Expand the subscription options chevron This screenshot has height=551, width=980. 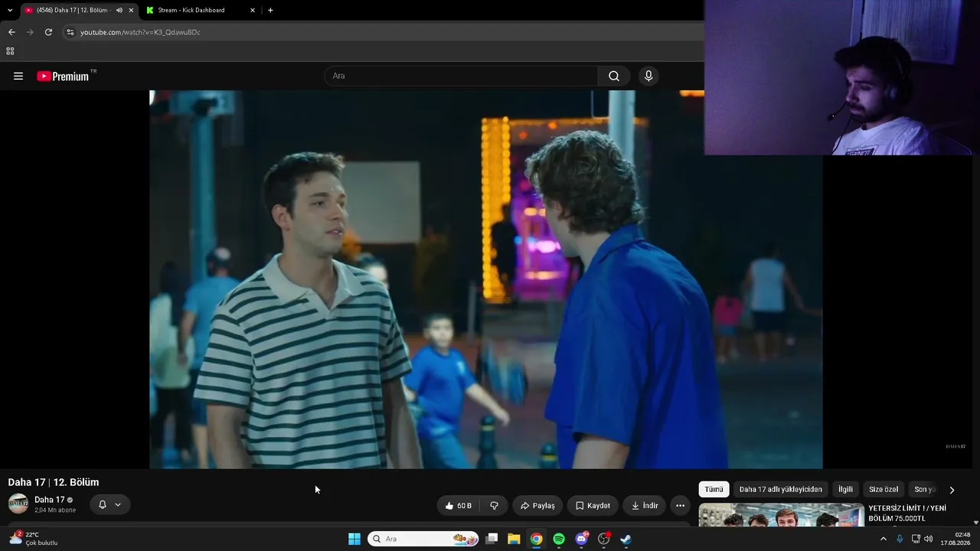pos(118,504)
